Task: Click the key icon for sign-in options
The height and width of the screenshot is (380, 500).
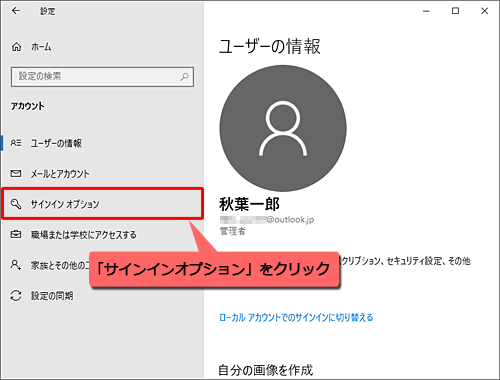Action: (16, 204)
